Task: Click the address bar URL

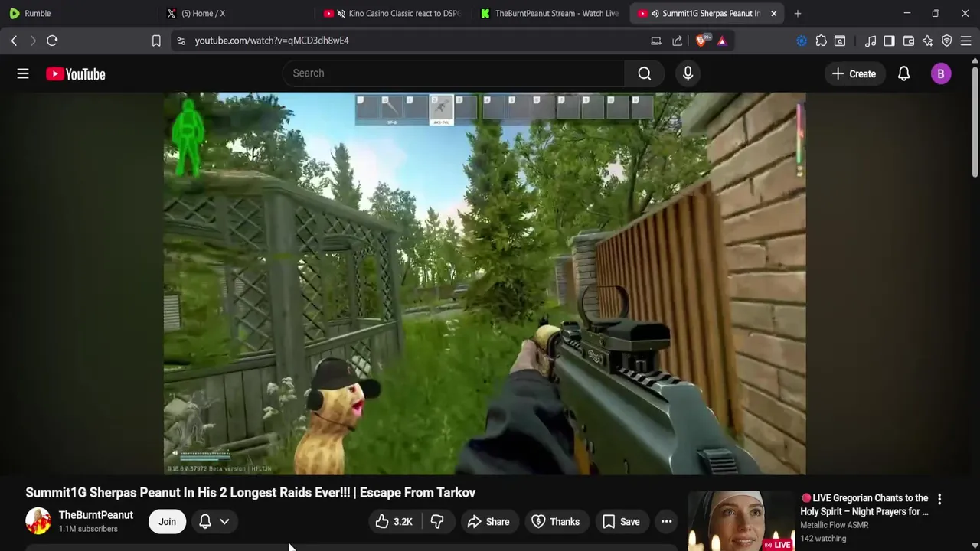Action: (272, 41)
